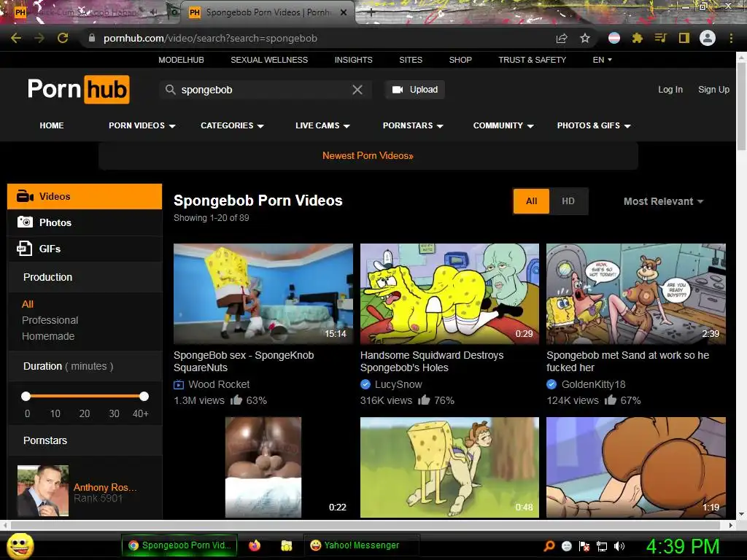Select the Photos sidebar tab
This screenshot has height=560, width=747.
[x=85, y=222]
